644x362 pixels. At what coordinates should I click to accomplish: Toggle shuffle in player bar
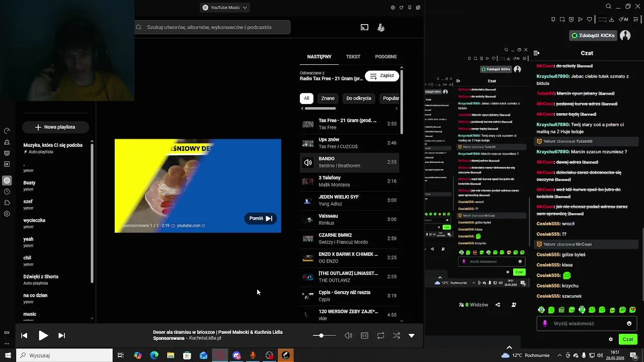pos(397,335)
